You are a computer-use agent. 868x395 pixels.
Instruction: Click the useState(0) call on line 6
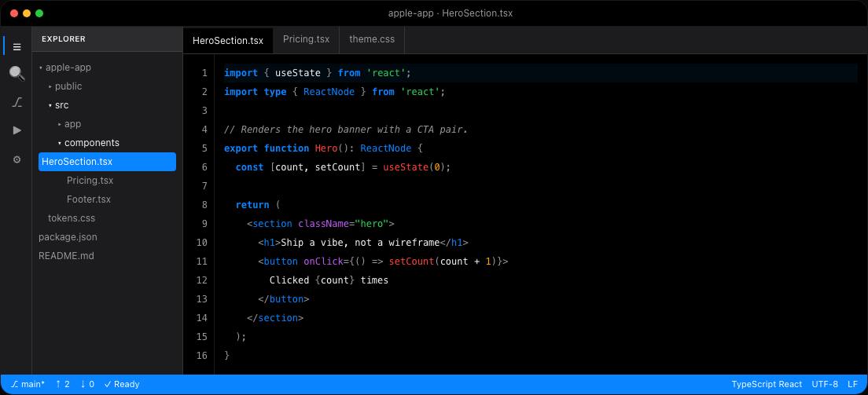click(x=414, y=167)
